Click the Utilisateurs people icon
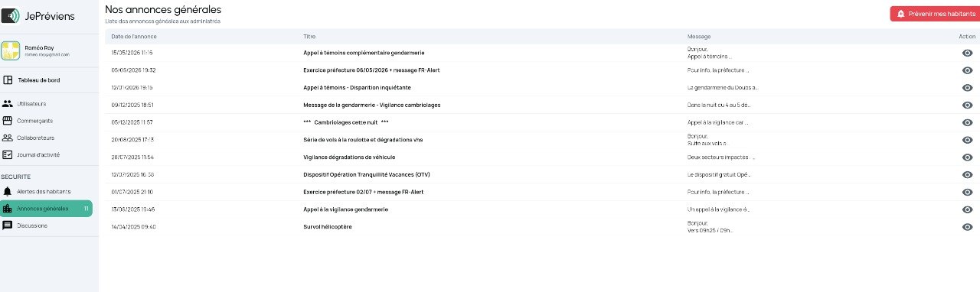This screenshot has height=292, width=980. [8, 103]
